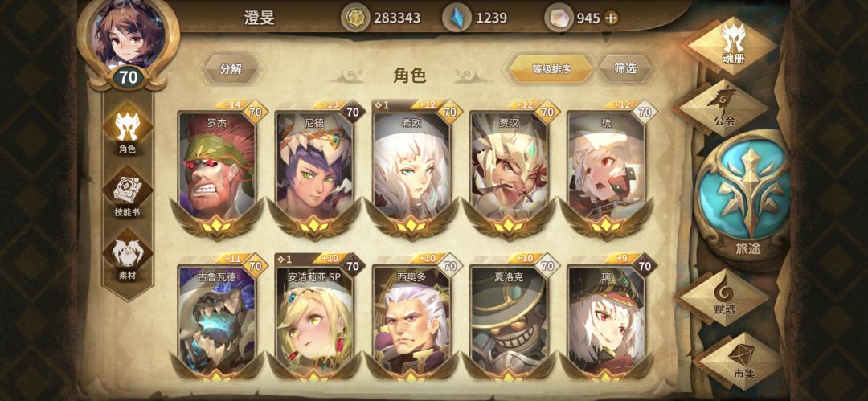This screenshot has height=401, width=868.
Task: Select the 罗杰 character card
Action: 217,169
